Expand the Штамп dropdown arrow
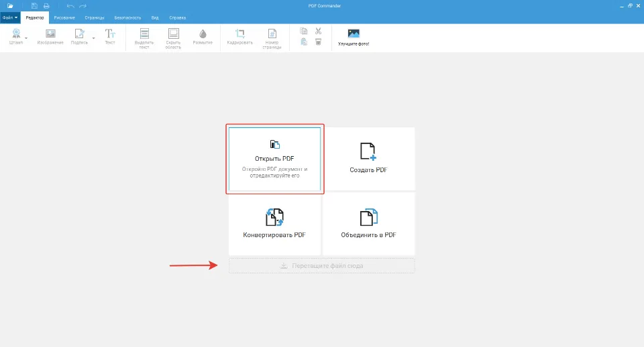 click(26, 38)
